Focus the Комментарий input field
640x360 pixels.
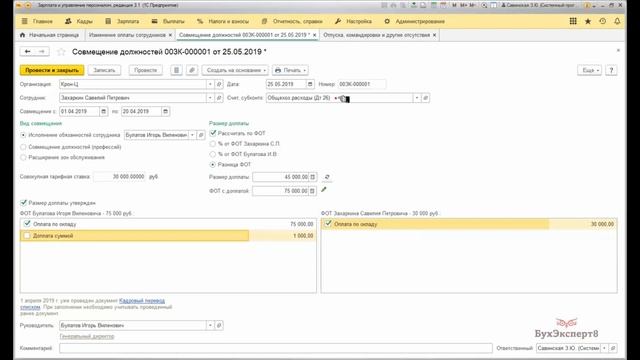[x=276, y=348]
